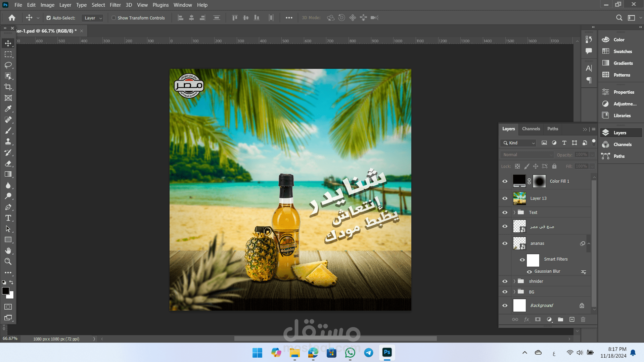The image size is (644, 362).
Task: Select the Eraser tool
Action: [8, 164]
